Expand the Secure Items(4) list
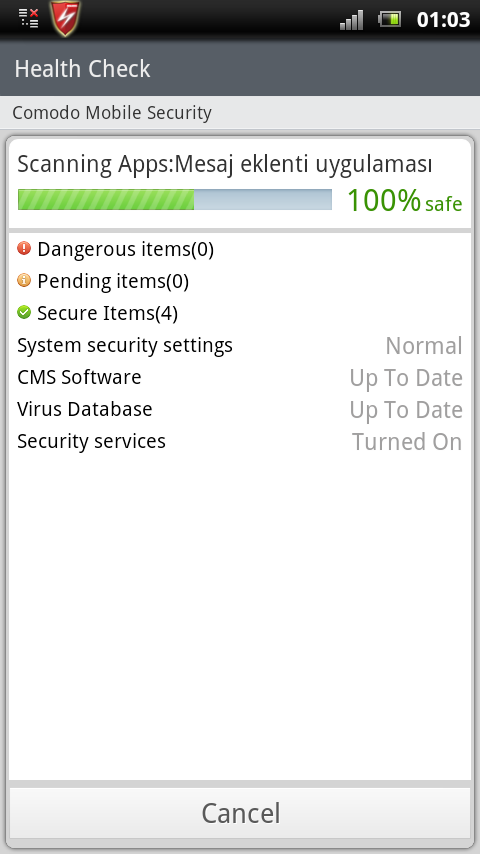The width and height of the screenshot is (480, 854). (240, 313)
